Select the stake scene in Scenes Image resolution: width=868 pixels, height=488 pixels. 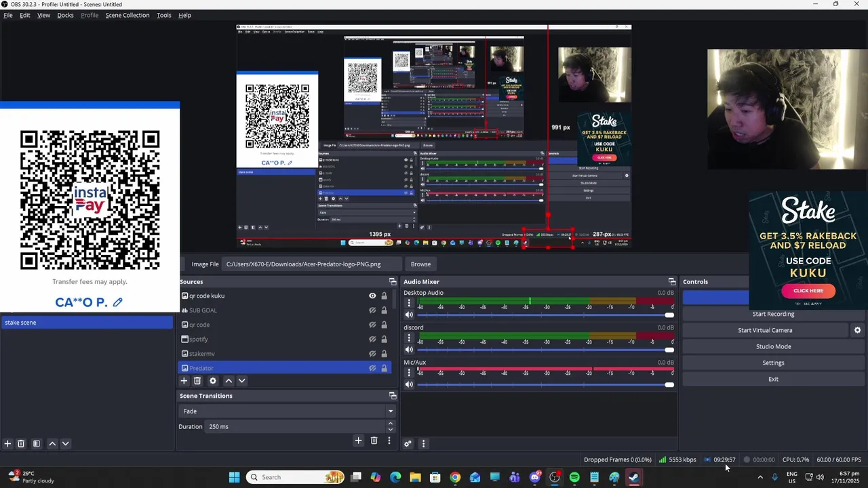click(x=87, y=323)
